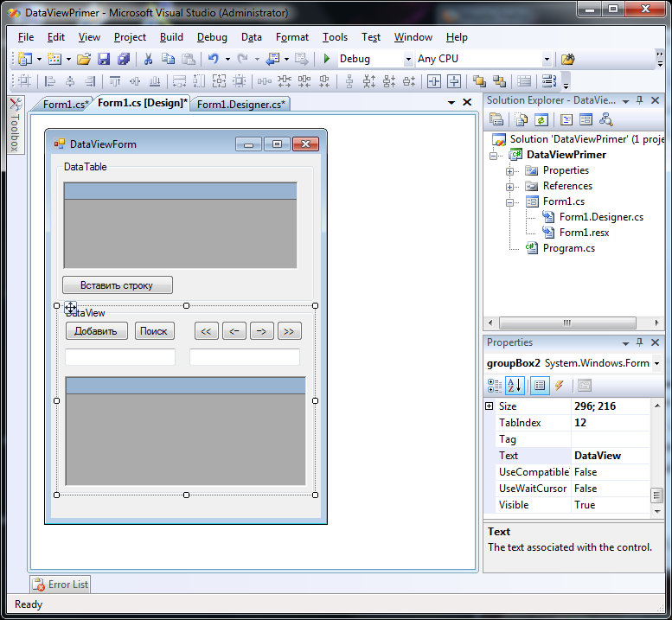Image resolution: width=672 pixels, height=620 pixels.
Task: Click the Make Vertical Spacing Equal icon
Action: [x=349, y=81]
